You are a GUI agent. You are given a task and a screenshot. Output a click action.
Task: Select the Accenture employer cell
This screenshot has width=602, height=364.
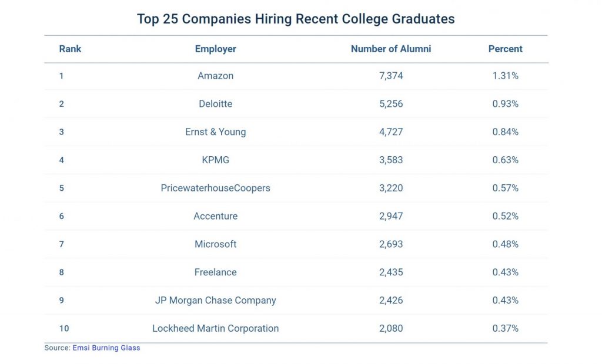click(x=216, y=216)
